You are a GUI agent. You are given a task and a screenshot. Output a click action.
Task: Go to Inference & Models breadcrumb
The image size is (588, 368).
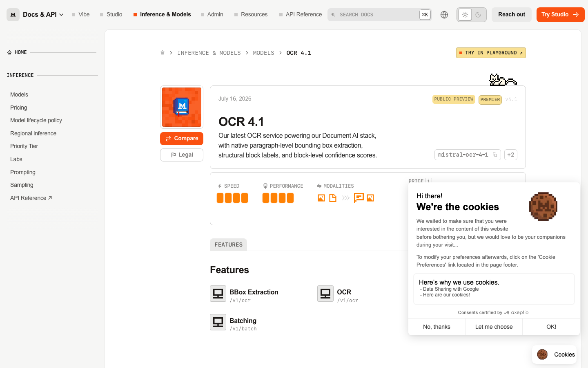209,53
